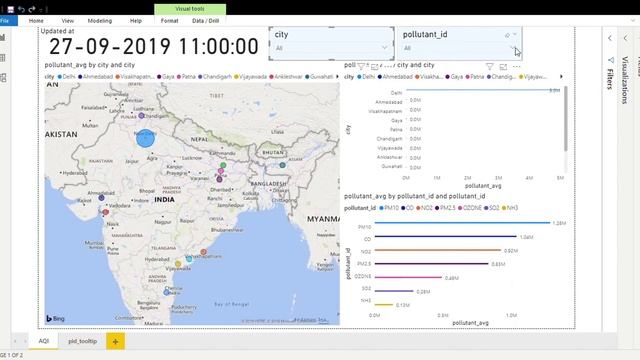The image size is (640, 360).
Task: Click the Filters pane label
Action: [x=610, y=79]
